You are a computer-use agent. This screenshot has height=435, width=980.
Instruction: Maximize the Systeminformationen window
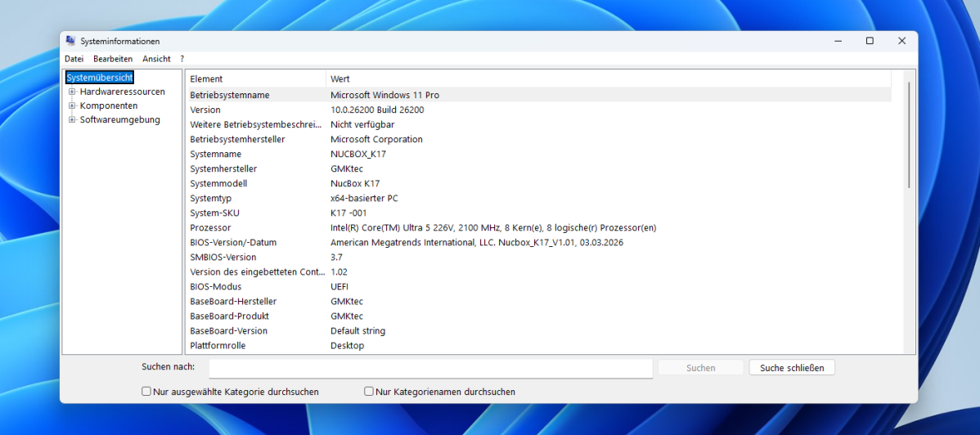pos(870,41)
